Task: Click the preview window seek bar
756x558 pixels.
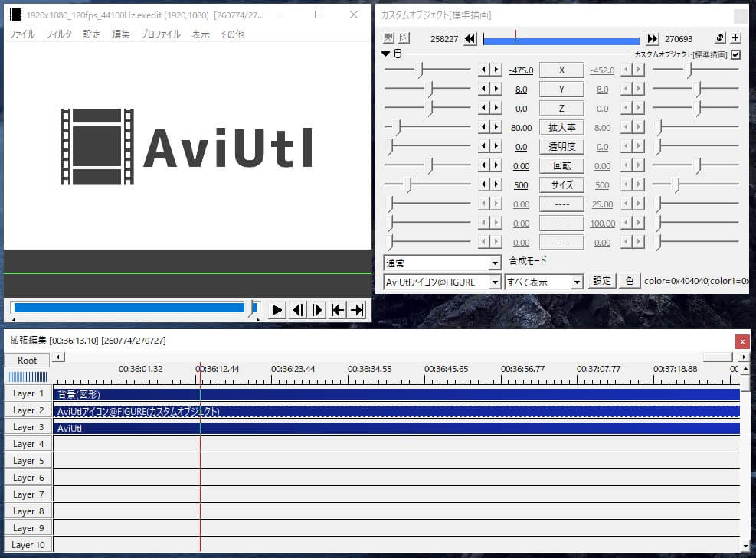Action: [136, 308]
